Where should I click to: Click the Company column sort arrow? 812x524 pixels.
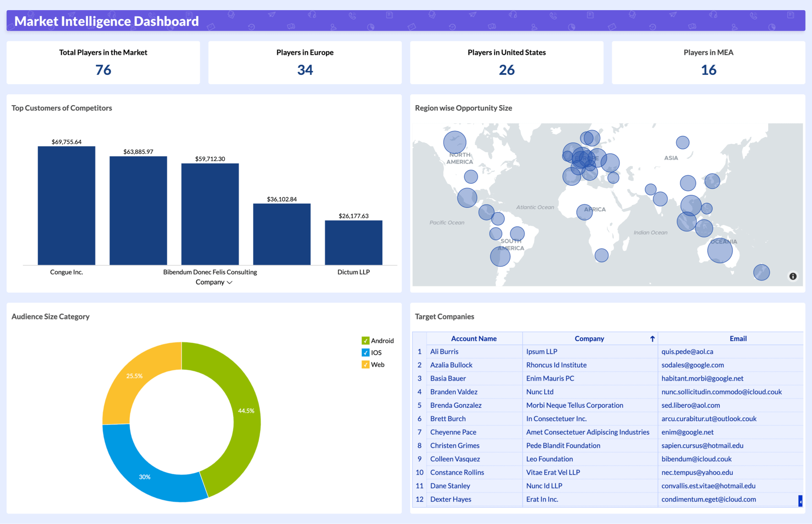point(652,338)
